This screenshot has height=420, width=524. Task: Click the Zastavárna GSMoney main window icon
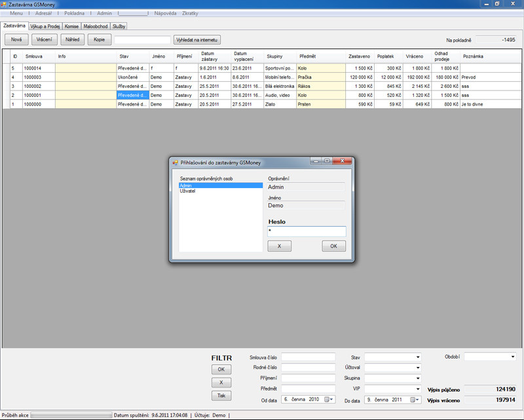pos(4,5)
